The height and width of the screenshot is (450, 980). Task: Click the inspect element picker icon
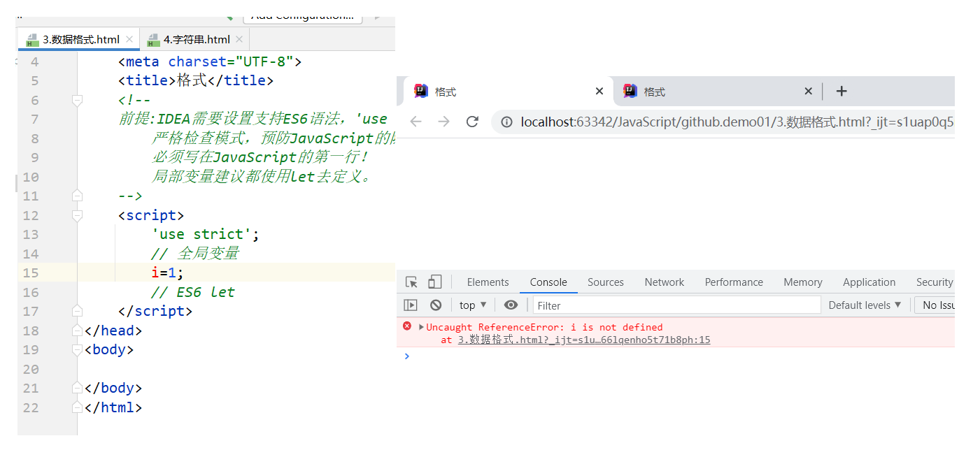(x=412, y=282)
